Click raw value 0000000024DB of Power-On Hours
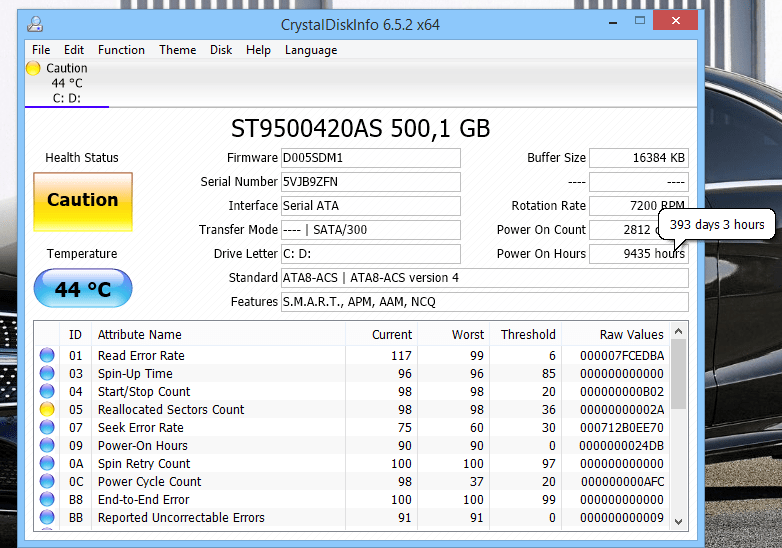The height and width of the screenshot is (548, 782). [x=621, y=446]
